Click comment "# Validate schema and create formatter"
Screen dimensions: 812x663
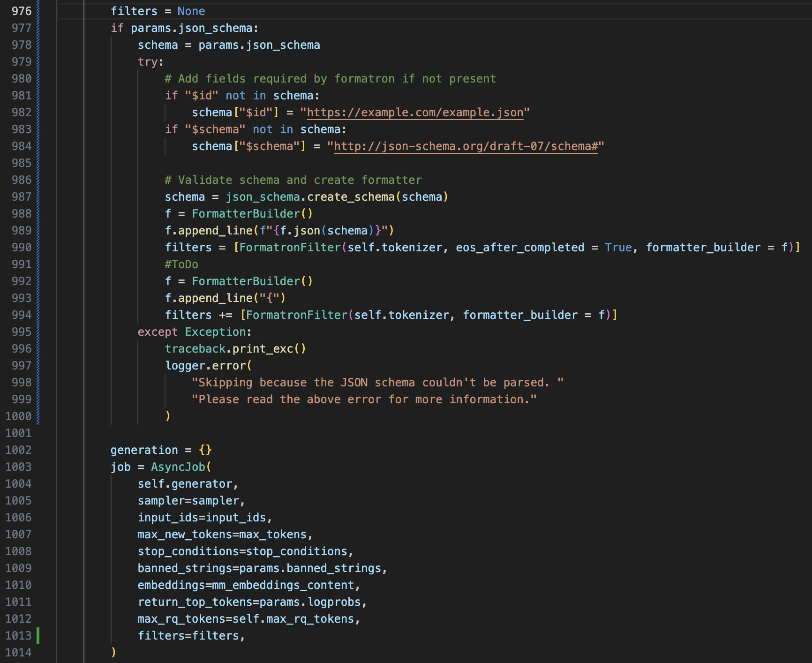coord(293,180)
